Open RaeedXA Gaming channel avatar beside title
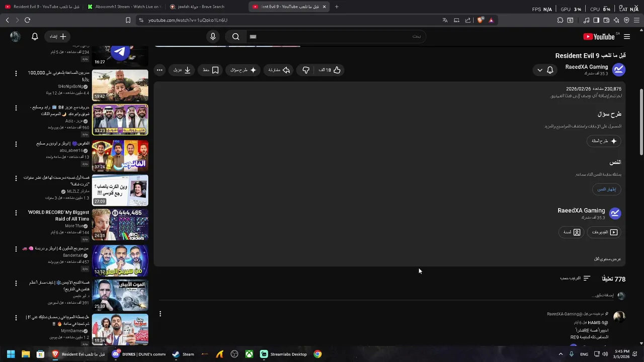The height and width of the screenshot is (362, 644). tap(618, 70)
